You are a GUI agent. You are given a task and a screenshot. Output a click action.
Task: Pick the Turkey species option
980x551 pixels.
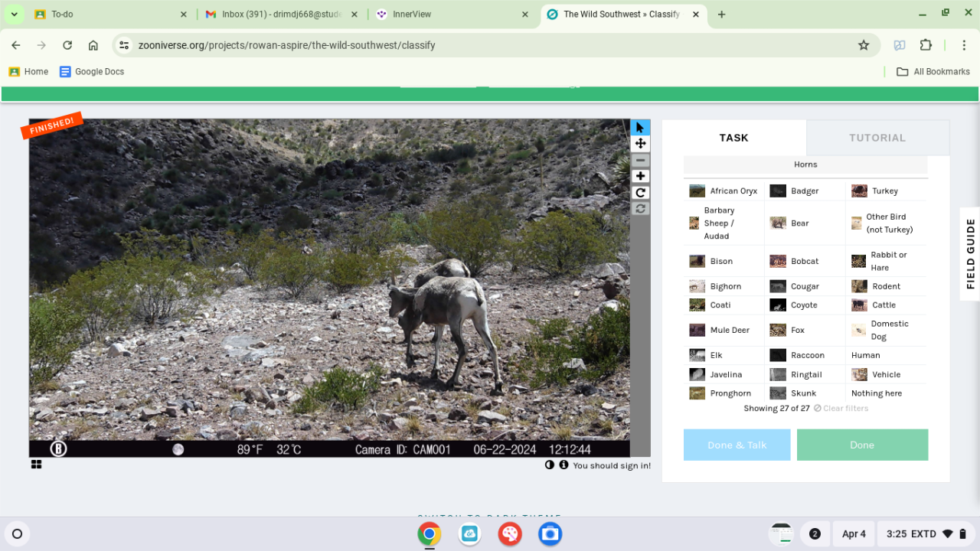coord(887,191)
